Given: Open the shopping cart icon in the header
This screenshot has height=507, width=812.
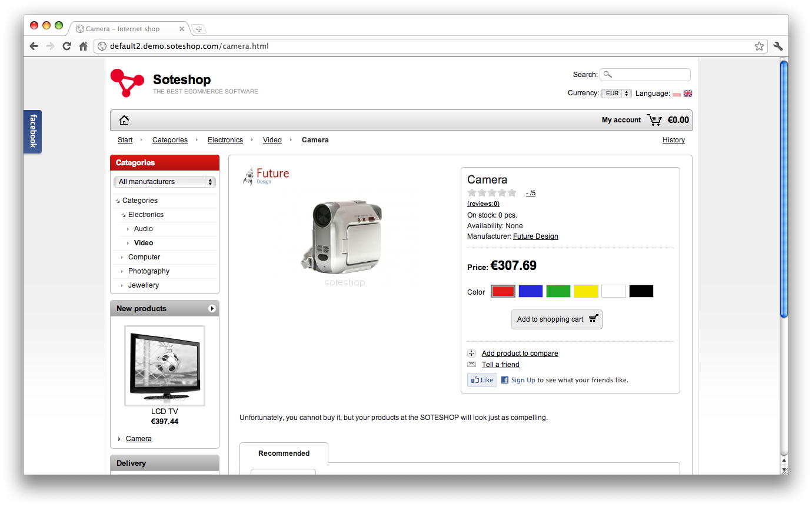Looking at the screenshot, I should pos(654,119).
